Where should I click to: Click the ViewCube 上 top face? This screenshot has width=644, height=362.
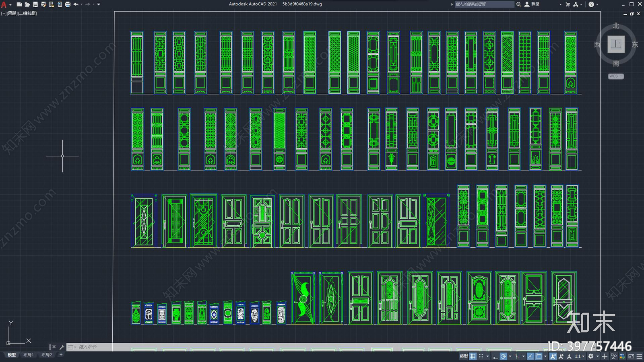point(616,44)
